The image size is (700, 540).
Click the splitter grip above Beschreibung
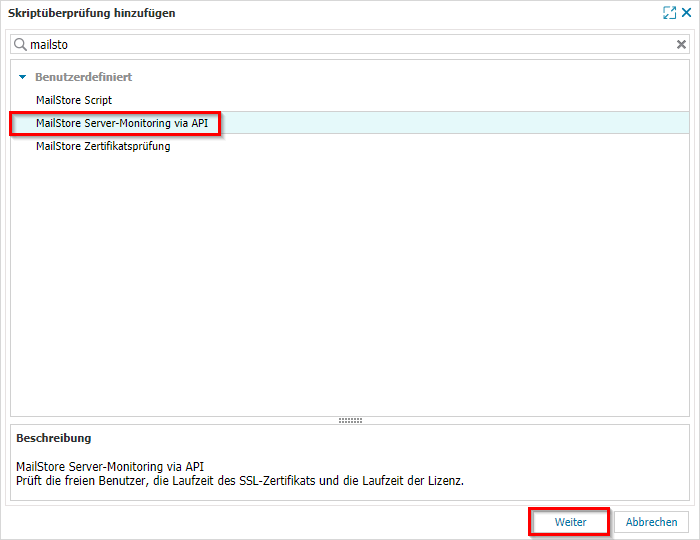(x=350, y=420)
